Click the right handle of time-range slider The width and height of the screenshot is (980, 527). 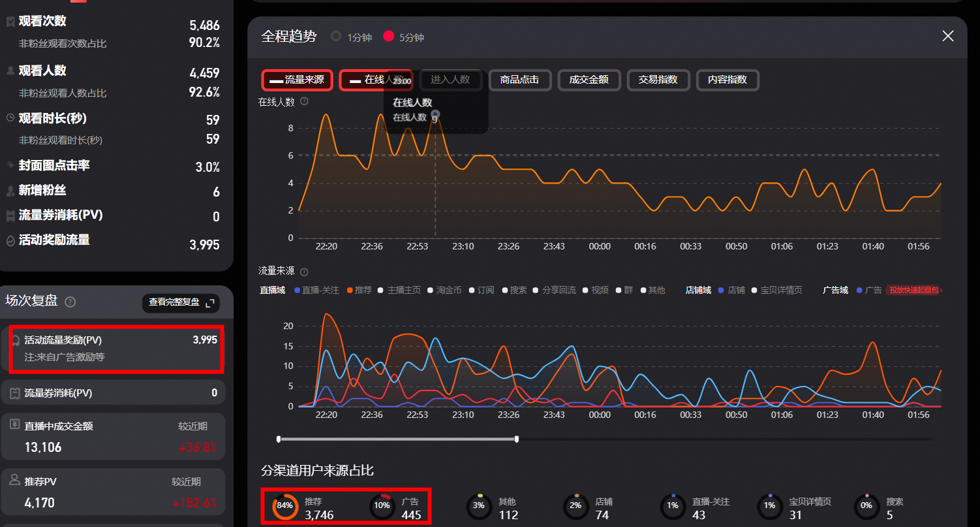click(517, 439)
